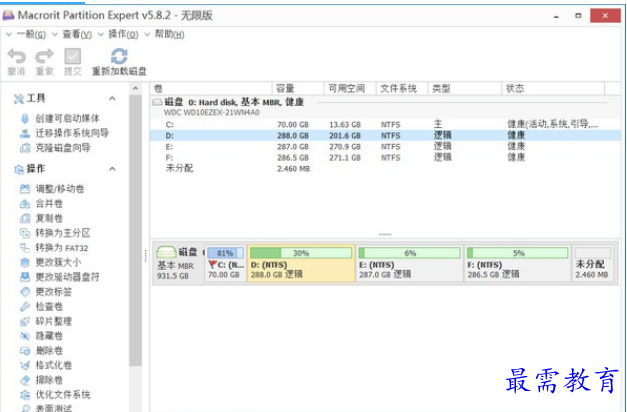The width and height of the screenshot is (627, 412).
Task: Open the 操作(O) menu
Action: coord(123,34)
